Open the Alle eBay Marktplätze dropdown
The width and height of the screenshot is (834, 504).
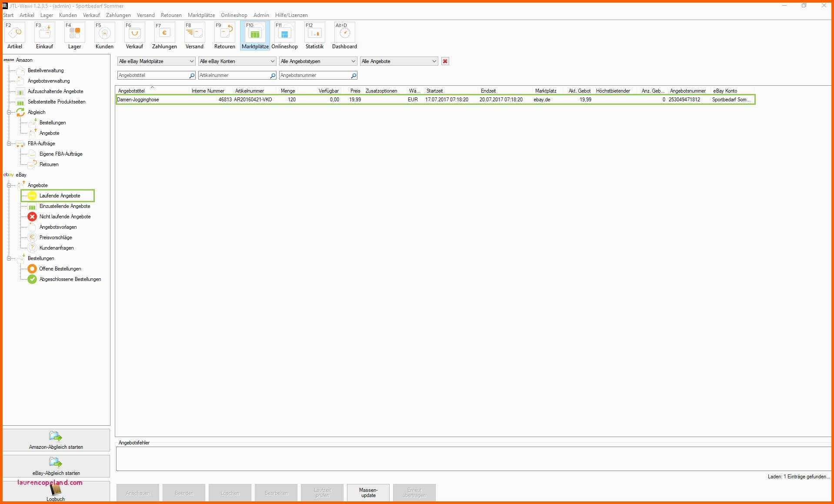(x=156, y=61)
